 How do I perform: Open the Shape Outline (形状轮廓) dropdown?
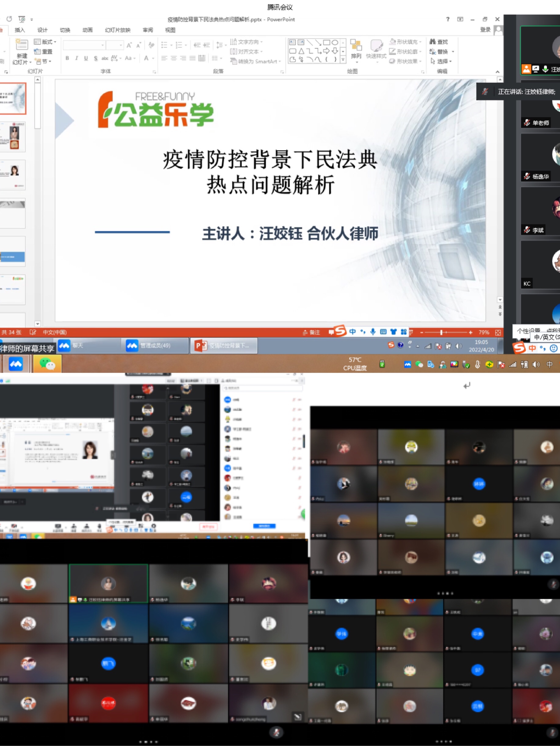click(x=405, y=52)
